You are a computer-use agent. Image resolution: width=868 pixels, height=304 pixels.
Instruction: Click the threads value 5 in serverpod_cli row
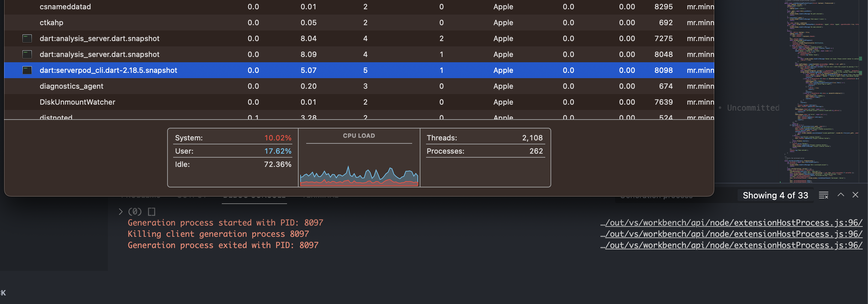(x=365, y=70)
